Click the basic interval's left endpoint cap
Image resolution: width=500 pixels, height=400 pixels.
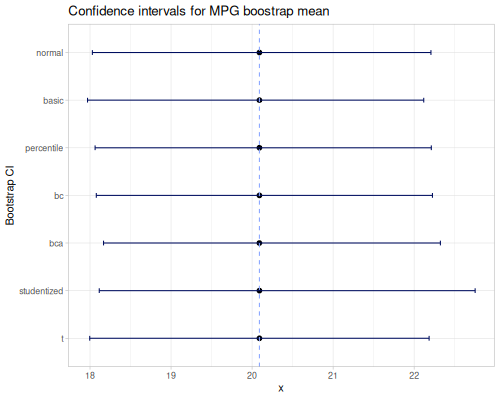click(x=88, y=100)
